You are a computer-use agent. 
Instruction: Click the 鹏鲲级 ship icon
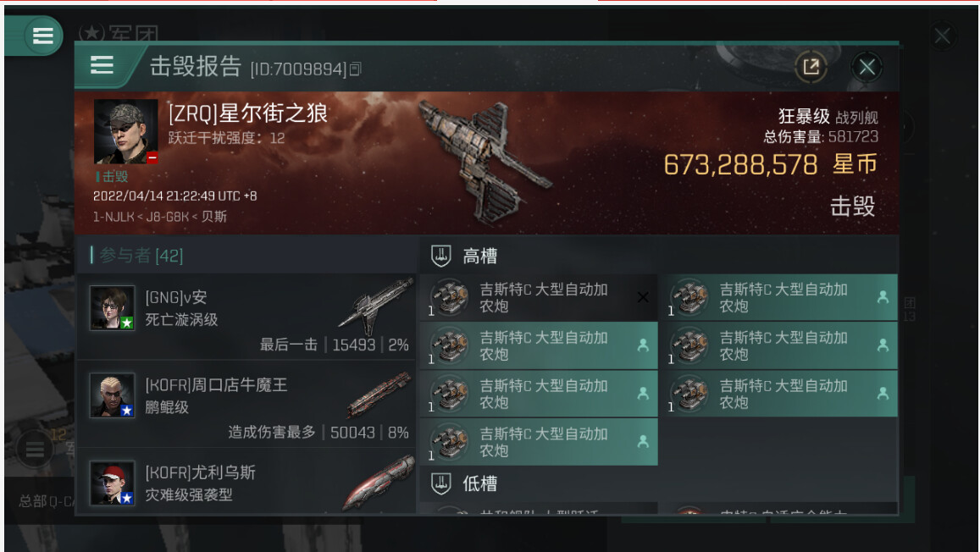tap(379, 395)
